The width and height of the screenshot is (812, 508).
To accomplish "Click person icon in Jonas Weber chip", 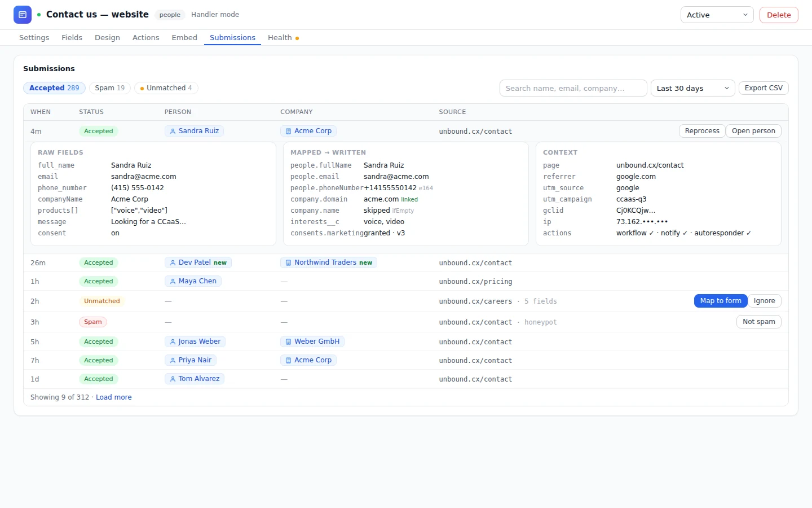I will [x=173, y=342].
